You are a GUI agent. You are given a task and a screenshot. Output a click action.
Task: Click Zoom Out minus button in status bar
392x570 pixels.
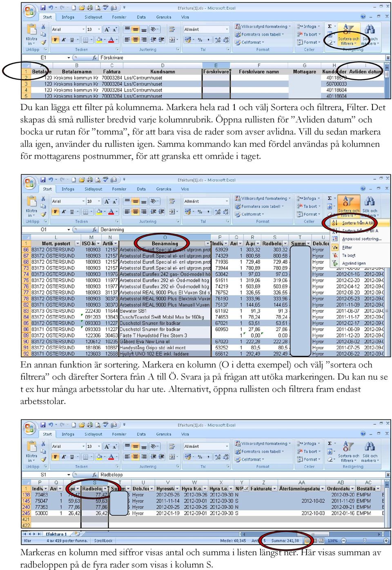(343, 541)
